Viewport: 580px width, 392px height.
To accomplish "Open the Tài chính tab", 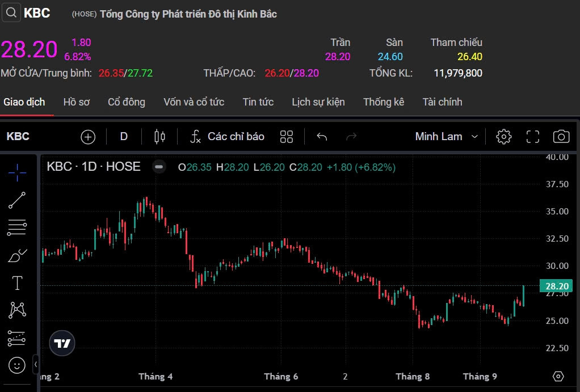I will (x=443, y=102).
